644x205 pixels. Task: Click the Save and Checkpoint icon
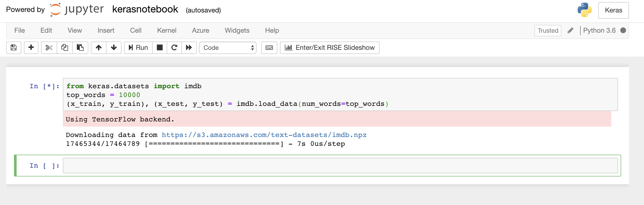click(x=14, y=47)
